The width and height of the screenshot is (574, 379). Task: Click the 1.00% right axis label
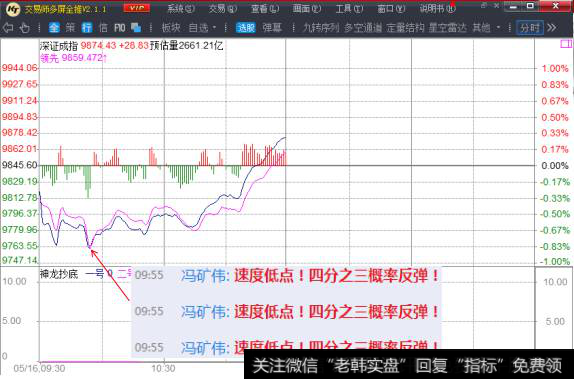click(x=555, y=68)
